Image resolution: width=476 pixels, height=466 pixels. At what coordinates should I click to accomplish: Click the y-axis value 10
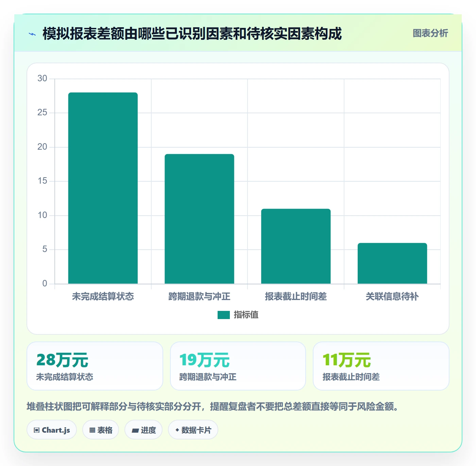tap(42, 215)
